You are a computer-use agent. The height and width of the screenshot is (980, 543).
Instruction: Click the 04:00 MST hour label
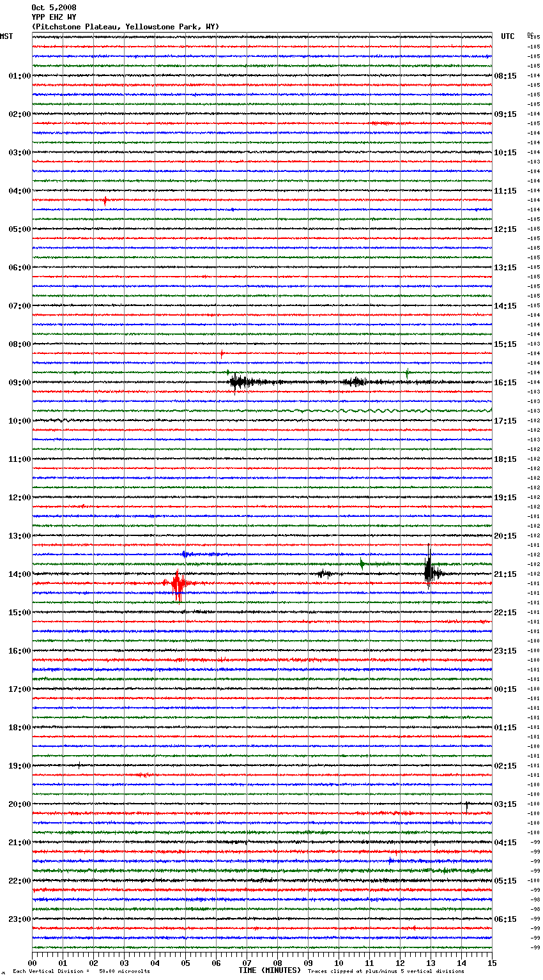click(20, 191)
